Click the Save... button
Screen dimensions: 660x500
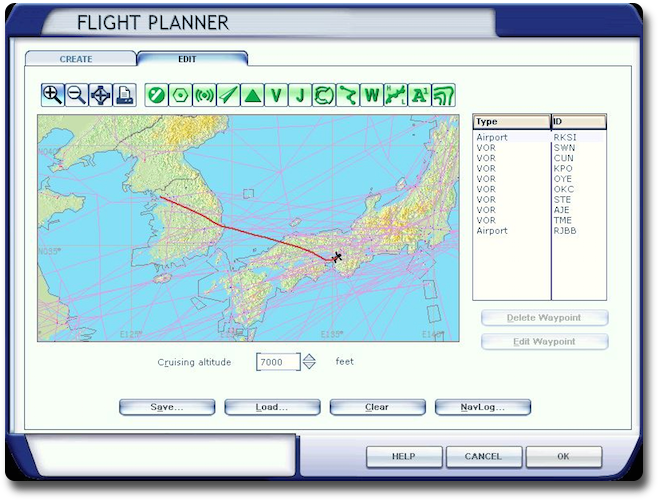coord(167,407)
